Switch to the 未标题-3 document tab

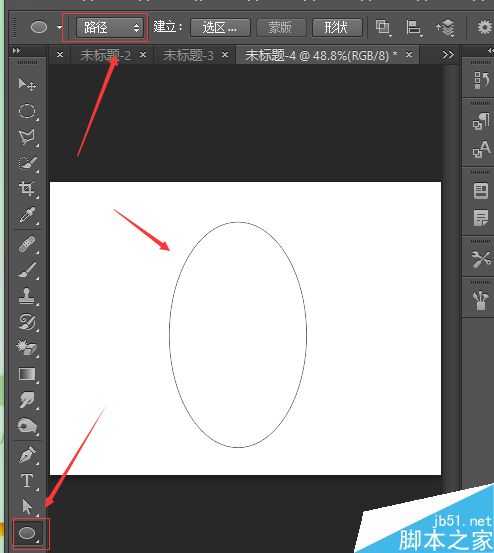click(x=189, y=55)
